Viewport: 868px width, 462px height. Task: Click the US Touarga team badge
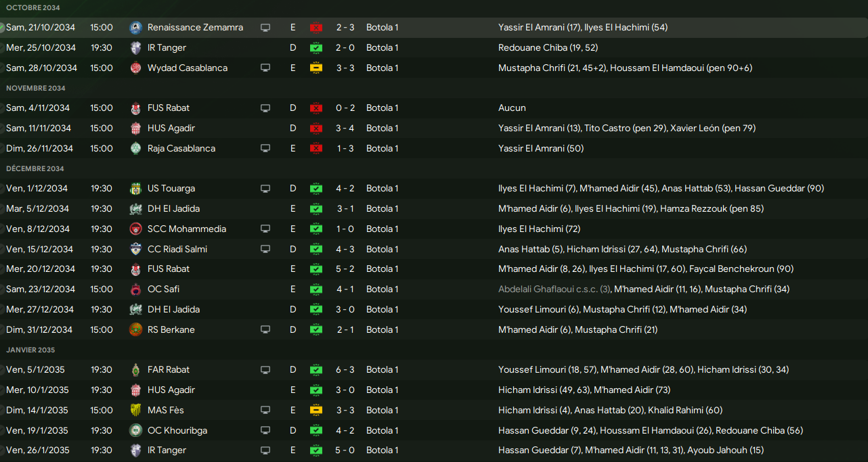[136, 189]
